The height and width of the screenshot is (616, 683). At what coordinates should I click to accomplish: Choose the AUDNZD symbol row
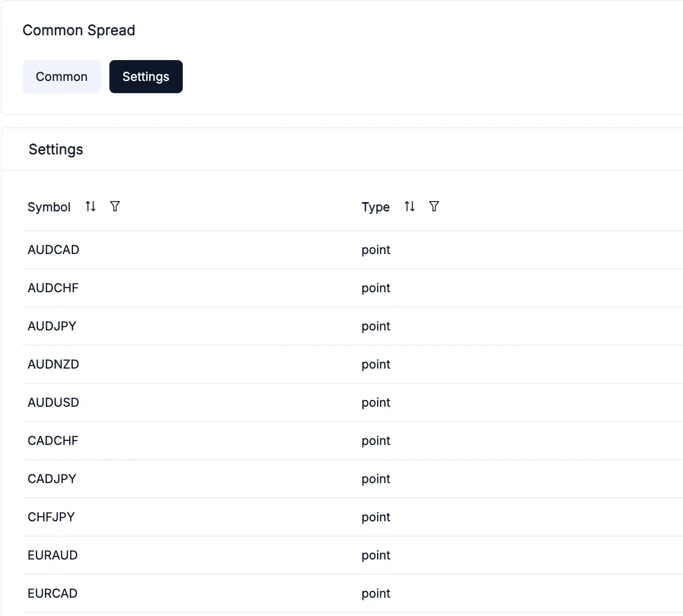tap(53, 365)
